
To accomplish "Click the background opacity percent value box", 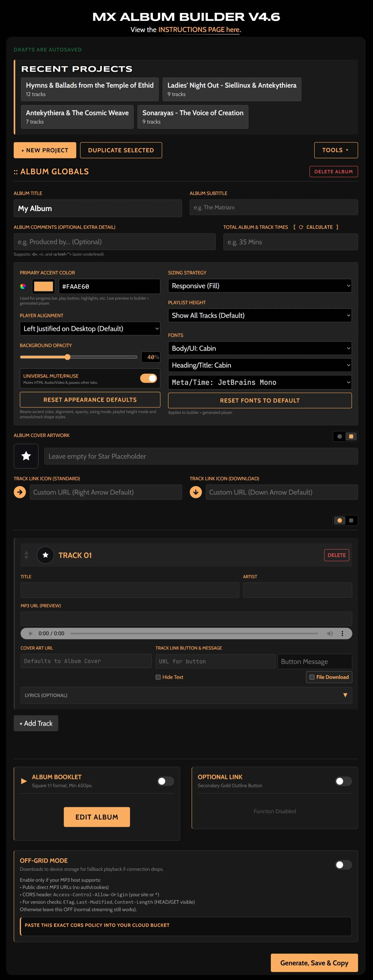I will 151,357.
